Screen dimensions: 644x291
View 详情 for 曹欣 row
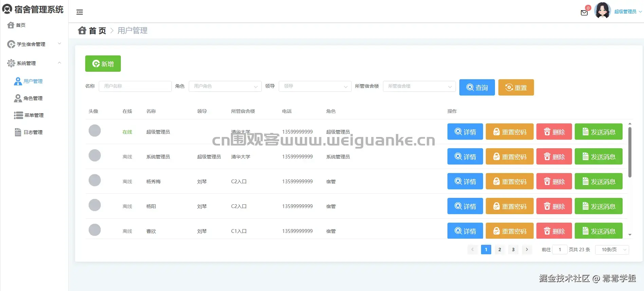click(465, 230)
